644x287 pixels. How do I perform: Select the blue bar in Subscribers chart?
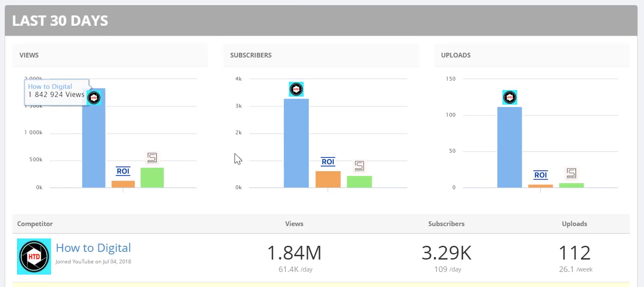(296, 143)
